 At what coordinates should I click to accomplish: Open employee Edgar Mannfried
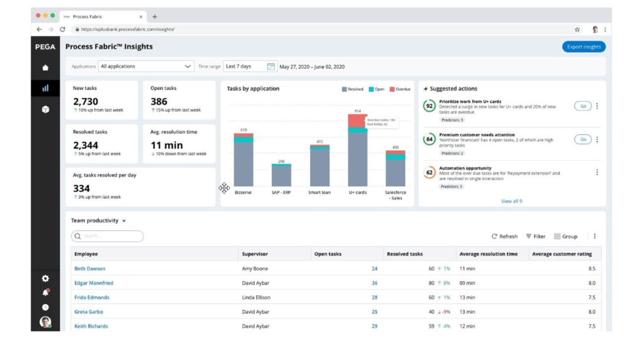point(94,283)
